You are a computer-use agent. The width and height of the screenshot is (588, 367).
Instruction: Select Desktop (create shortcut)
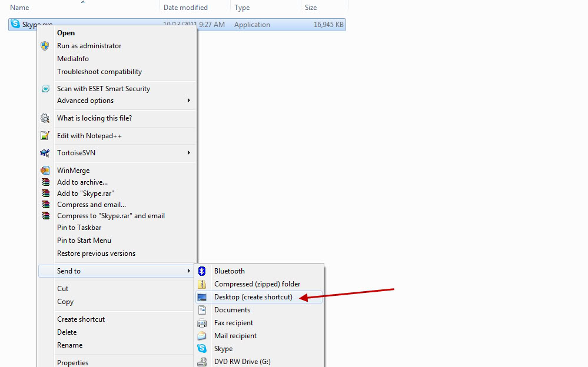pos(259,297)
